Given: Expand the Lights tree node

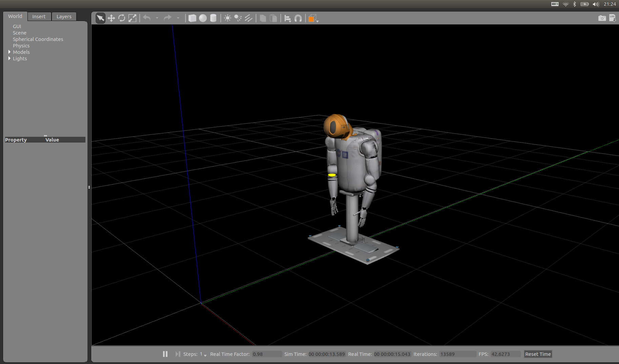Looking at the screenshot, I should 9,58.
